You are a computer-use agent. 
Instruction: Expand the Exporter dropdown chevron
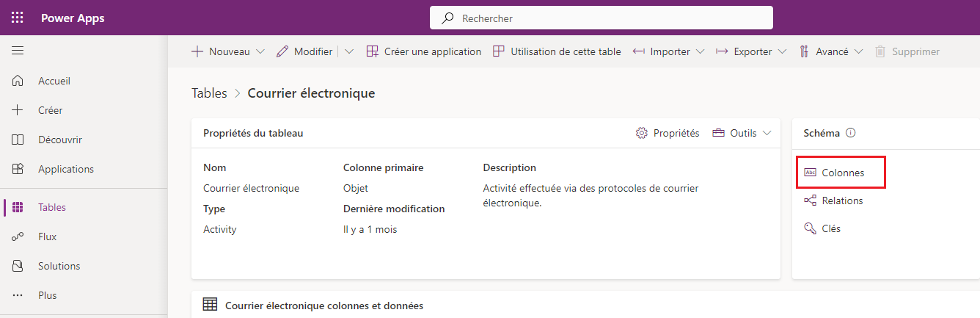pyautogui.click(x=782, y=51)
